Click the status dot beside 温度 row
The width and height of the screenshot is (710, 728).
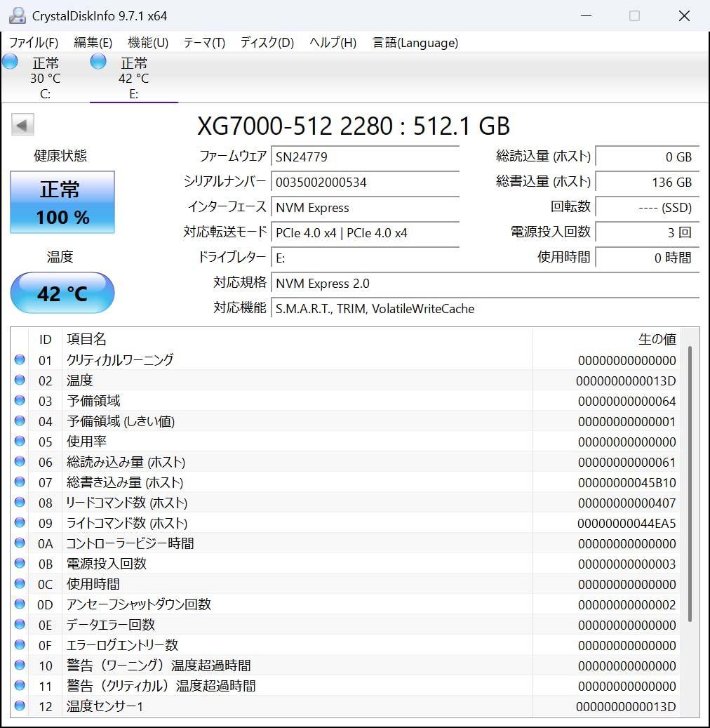tap(20, 380)
